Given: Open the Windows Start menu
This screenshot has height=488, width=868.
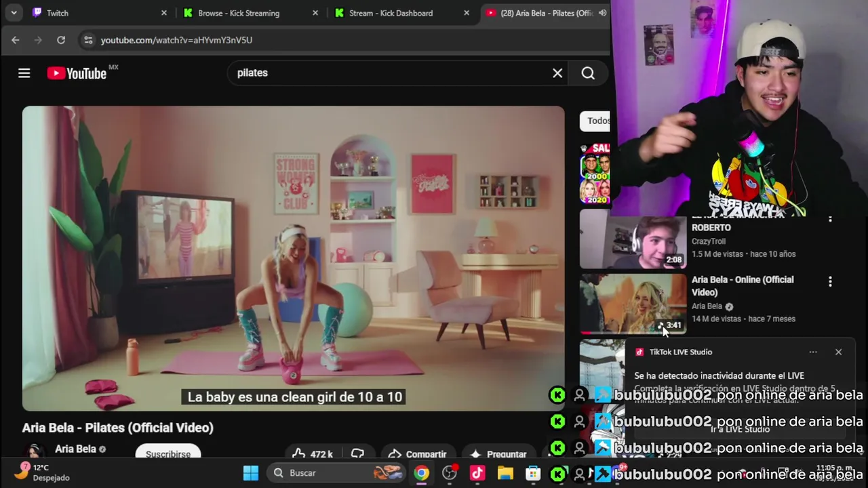Looking at the screenshot, I should click(x=251, y=472).
